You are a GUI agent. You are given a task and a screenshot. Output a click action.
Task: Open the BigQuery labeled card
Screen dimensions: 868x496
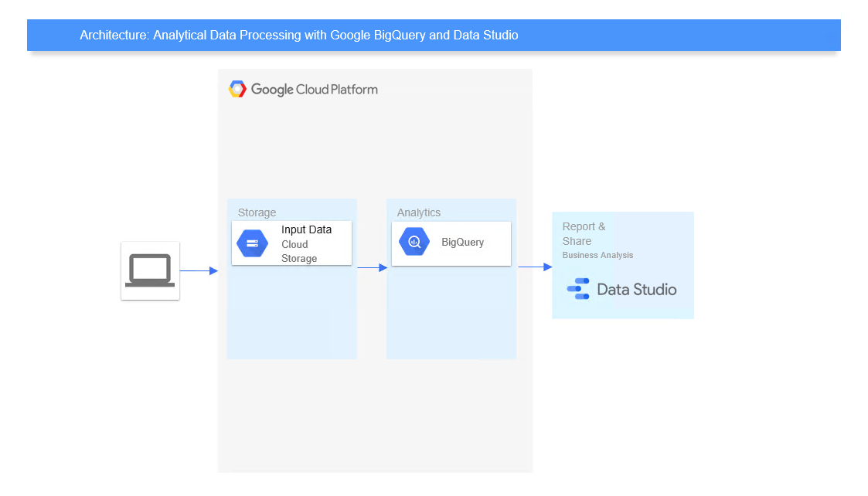(x=451, y=242)
